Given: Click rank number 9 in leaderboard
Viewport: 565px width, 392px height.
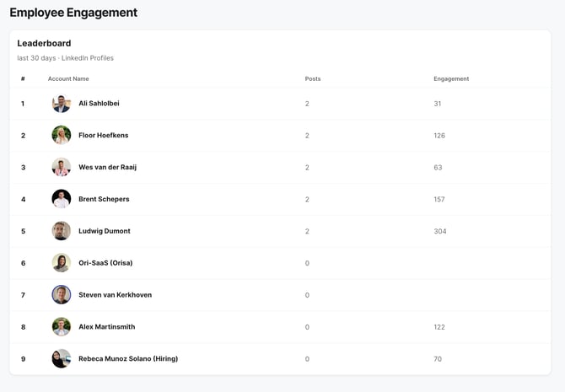Looking at the screenshot, I should click(x=23, y=359).
